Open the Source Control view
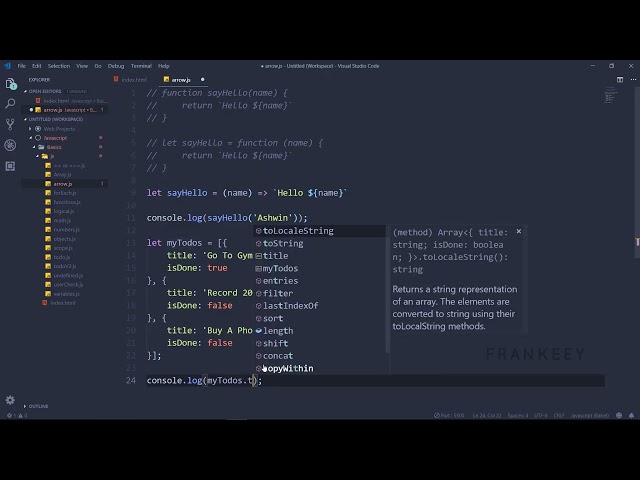The image size is (640, 480). tap(11, 124)
